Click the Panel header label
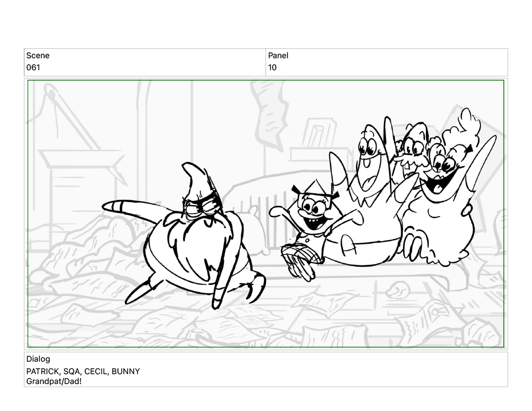The height and width of the screenshot is (411, 532). pyautogui.click(x=278, y=56)
